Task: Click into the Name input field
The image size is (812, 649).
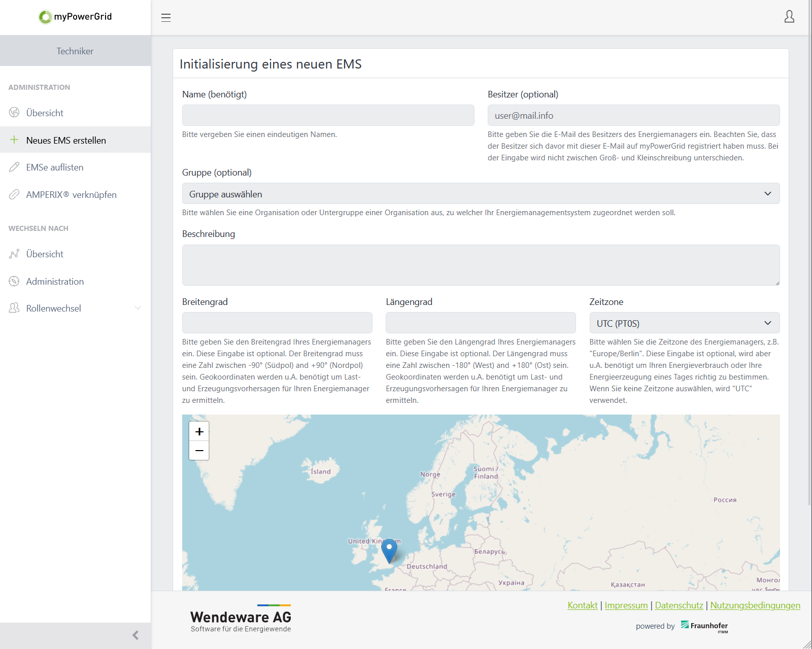Action: (328, 116)
